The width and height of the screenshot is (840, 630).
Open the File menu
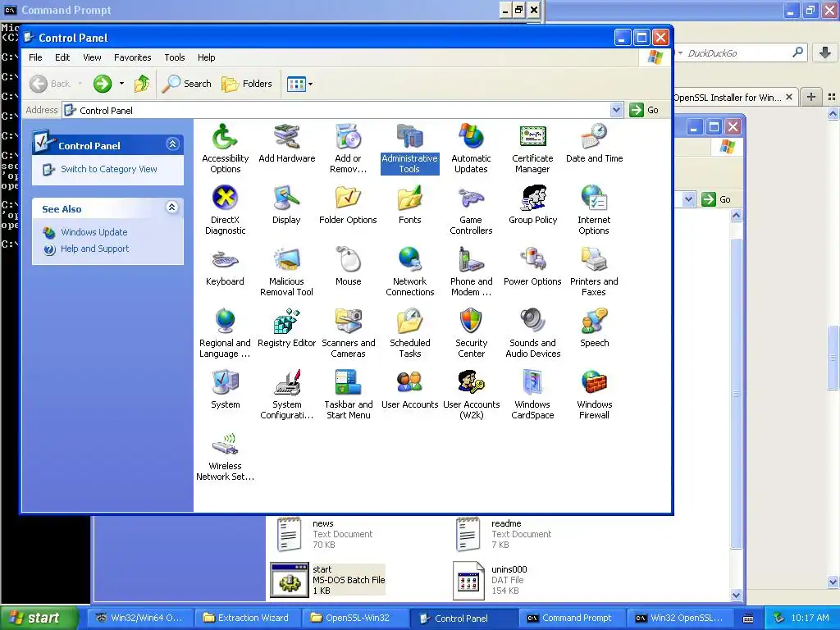click(35, 57)
